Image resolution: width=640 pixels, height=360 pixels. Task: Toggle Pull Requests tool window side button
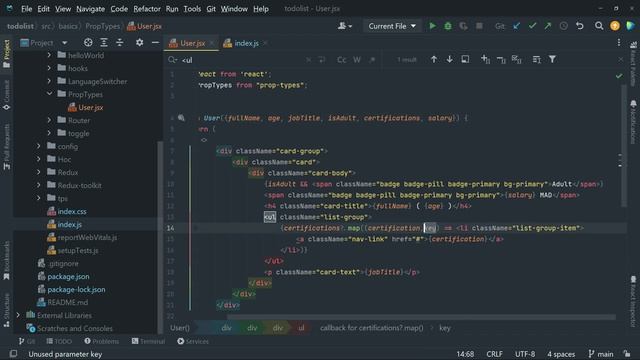click(7, 147)
